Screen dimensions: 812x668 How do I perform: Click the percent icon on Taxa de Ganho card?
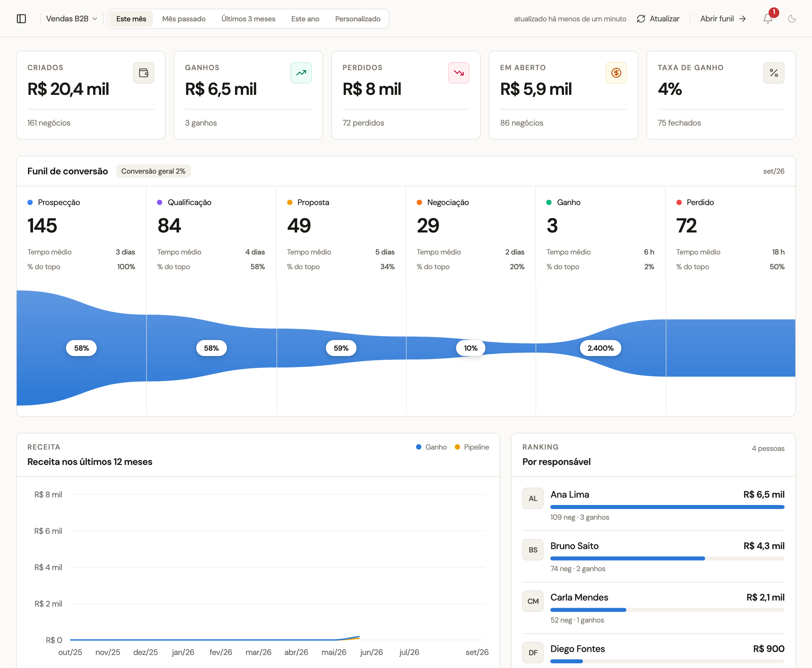click(x=774, y=73)
